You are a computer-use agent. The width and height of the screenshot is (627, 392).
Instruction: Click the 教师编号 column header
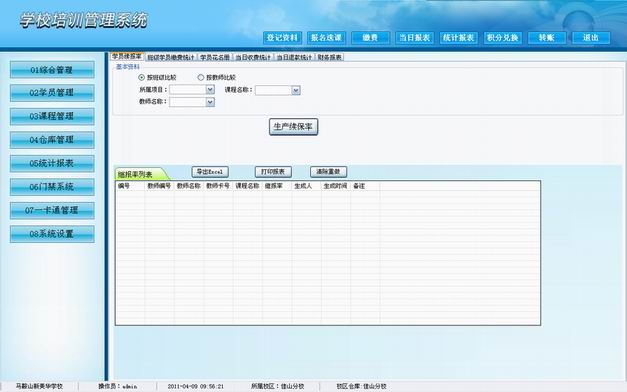pyautogui.click(x=159, y=186)
